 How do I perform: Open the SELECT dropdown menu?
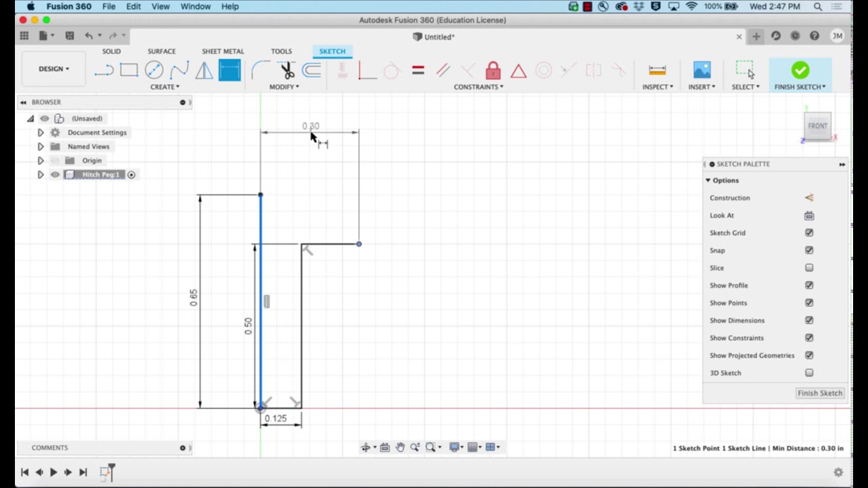click(x=745, y=87)
